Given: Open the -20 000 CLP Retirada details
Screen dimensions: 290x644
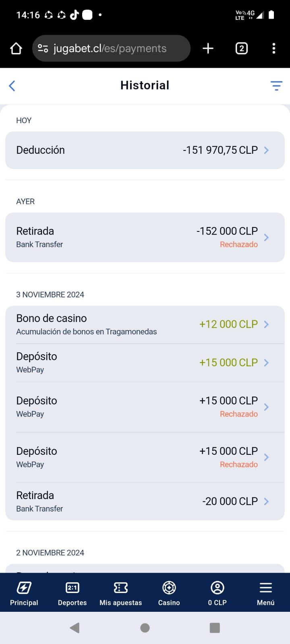Looking at the screenshot, I should [145, 502].
